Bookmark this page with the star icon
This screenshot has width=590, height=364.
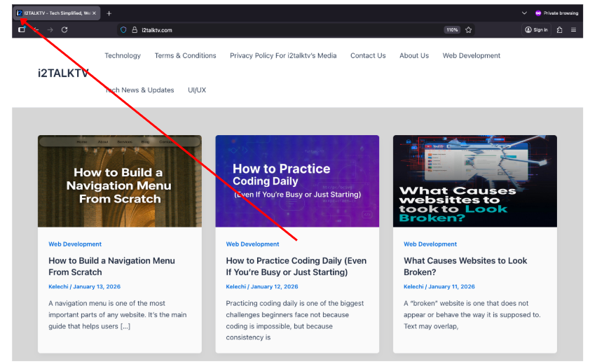pyautogui.click(x=468, y=30)
